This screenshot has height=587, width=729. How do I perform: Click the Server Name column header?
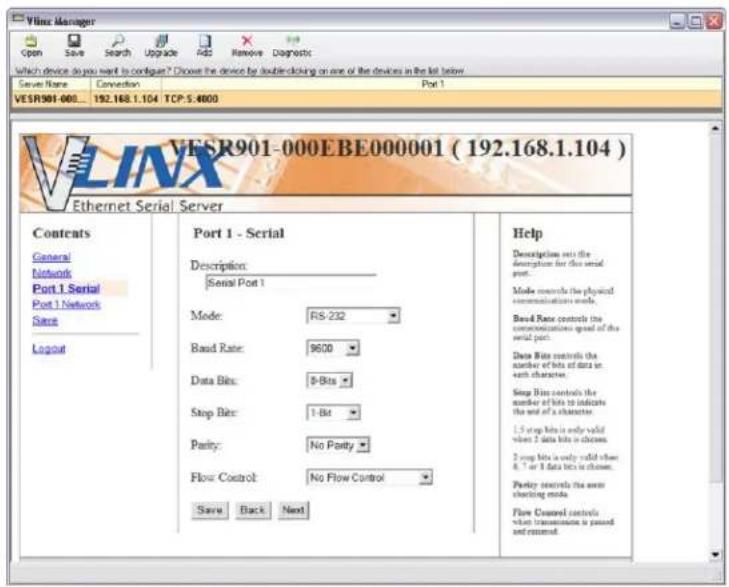[51, 84]
